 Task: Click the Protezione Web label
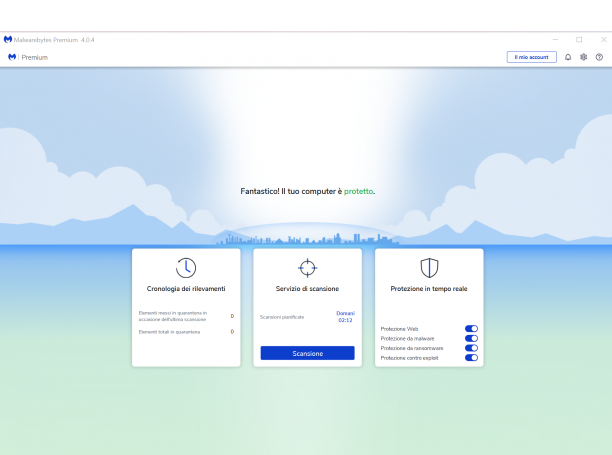pos(399,329)
